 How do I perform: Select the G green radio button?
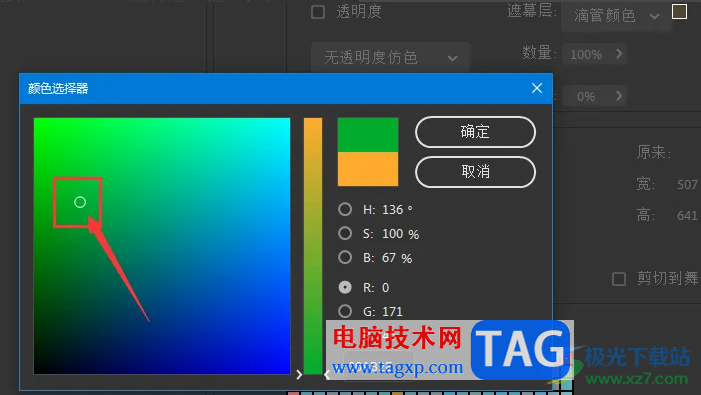(x=345, y=311)
